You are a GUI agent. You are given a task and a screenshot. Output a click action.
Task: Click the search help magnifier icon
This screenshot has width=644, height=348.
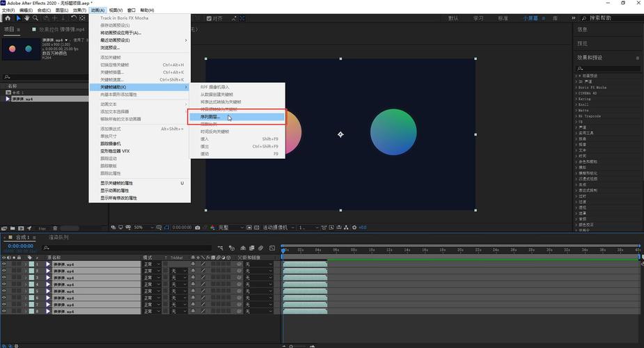pos(584,18)
